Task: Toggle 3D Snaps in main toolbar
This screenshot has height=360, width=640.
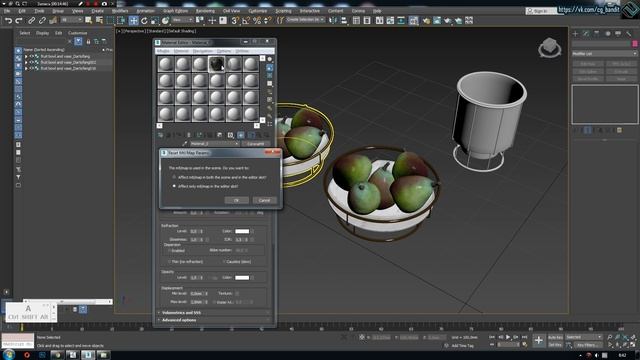Action: pos(235,20)
